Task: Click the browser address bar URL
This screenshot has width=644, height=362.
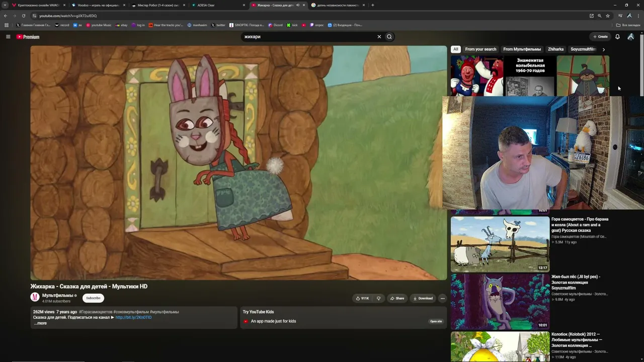Action: (x=68, y=16)
